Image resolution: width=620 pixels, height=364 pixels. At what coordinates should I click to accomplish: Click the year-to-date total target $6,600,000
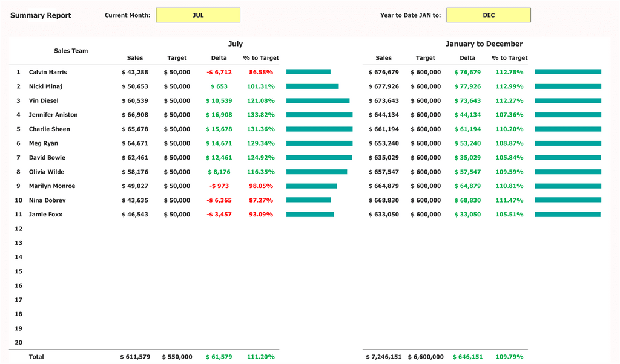pyautogui.click(x=426, y=357)
